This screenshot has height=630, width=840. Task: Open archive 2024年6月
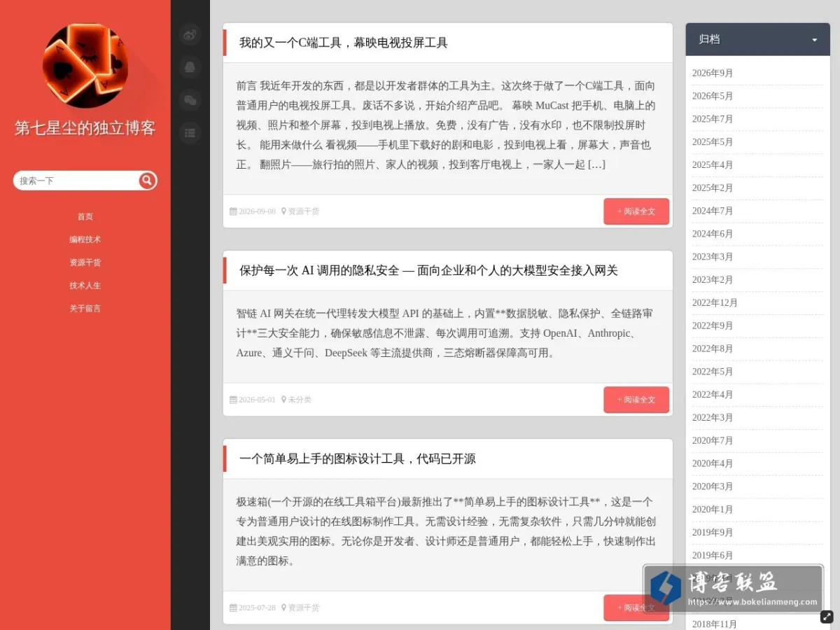tap(713, 234)
